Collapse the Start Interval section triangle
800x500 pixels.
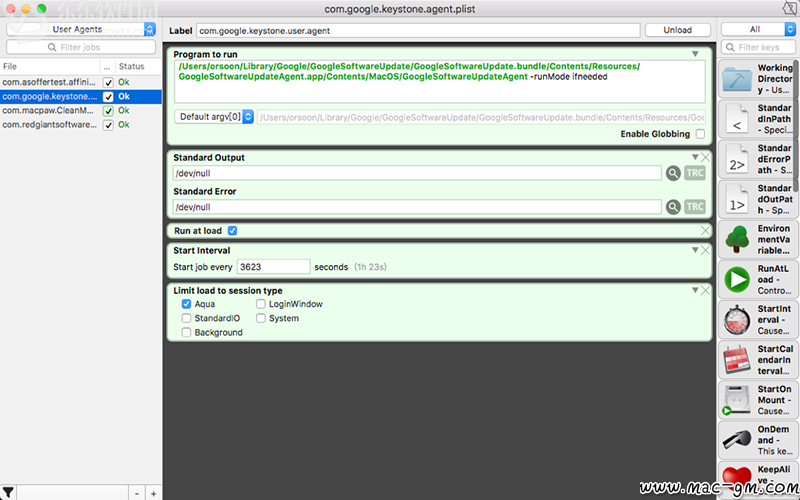pyautogui.click(x=694, y=250)
